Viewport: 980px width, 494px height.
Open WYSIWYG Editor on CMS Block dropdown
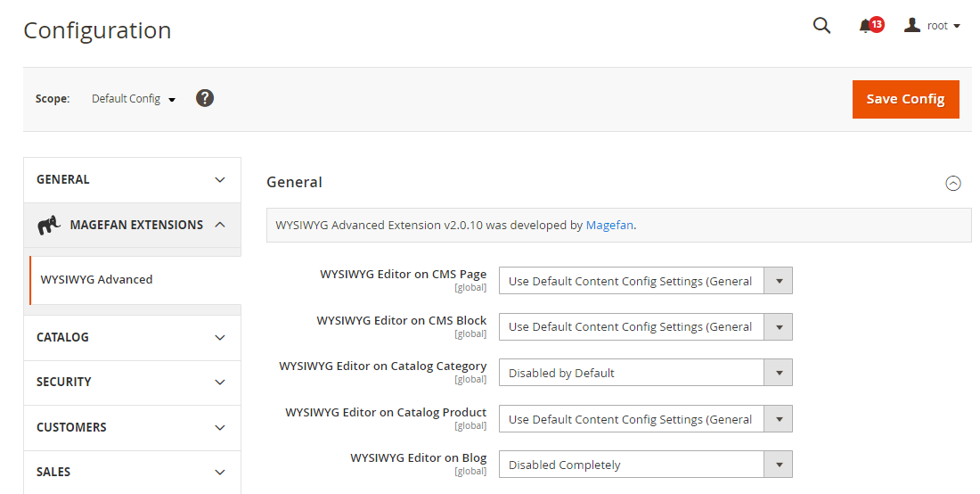646,327
